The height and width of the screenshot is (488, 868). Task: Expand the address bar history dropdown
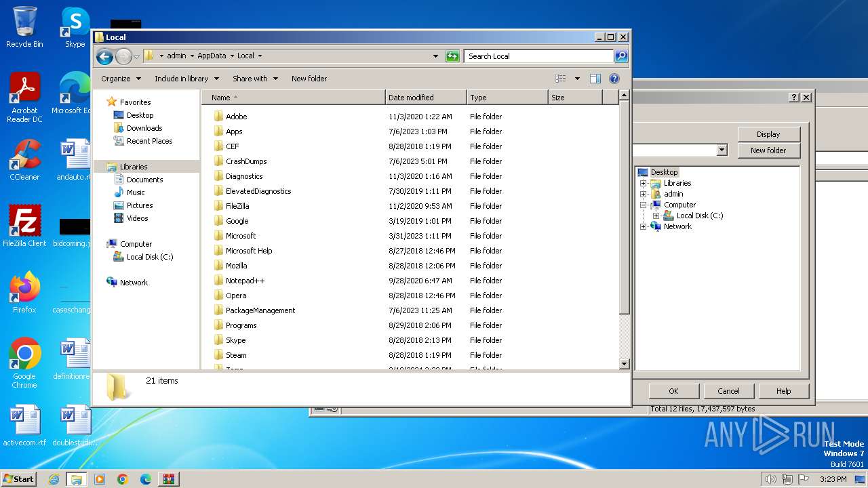pyautogui.click(x=435, y=56)
